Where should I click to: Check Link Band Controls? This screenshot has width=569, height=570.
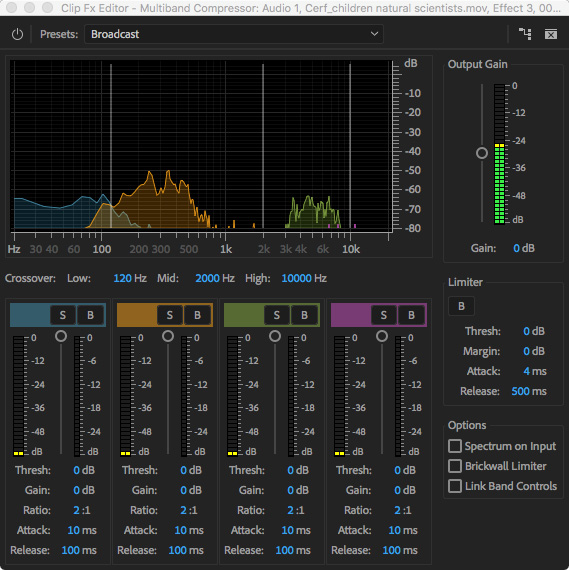455,486
